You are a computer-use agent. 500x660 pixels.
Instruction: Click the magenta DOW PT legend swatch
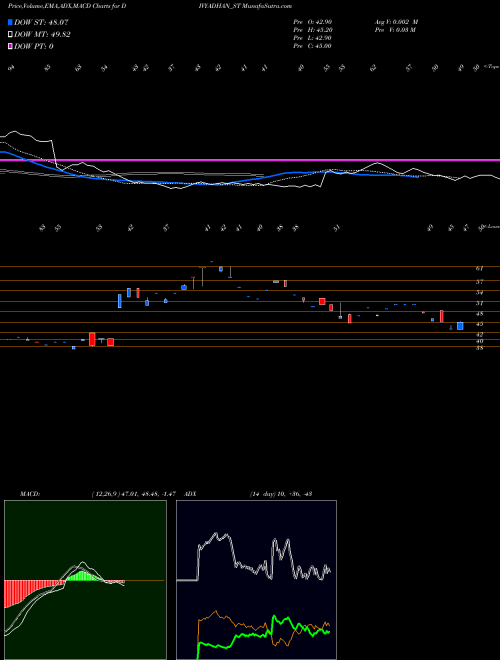point(10,46)
